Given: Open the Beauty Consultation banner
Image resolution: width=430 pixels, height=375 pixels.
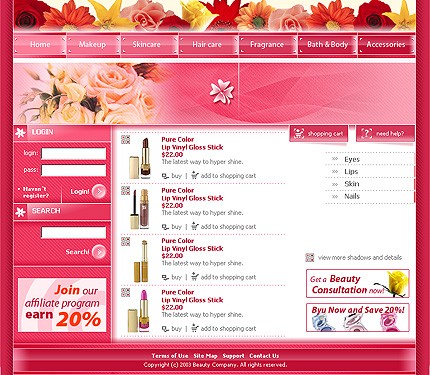Looking at the screenshot, I should tap(358, 283).
